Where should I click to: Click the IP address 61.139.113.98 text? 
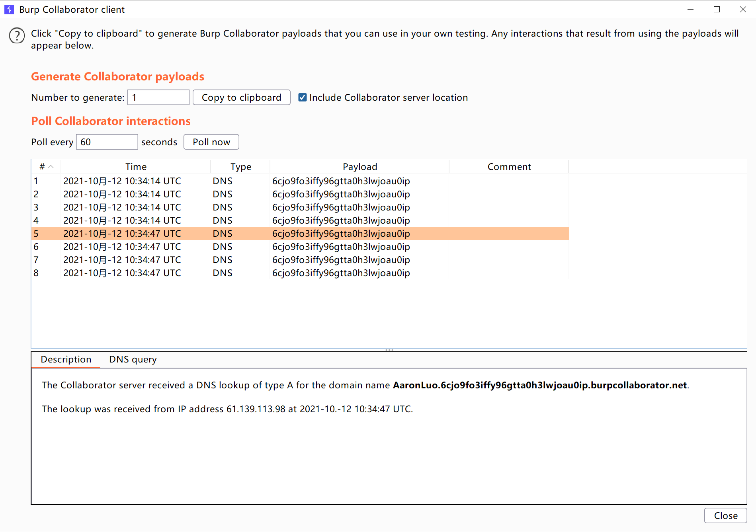coord(256,409)
